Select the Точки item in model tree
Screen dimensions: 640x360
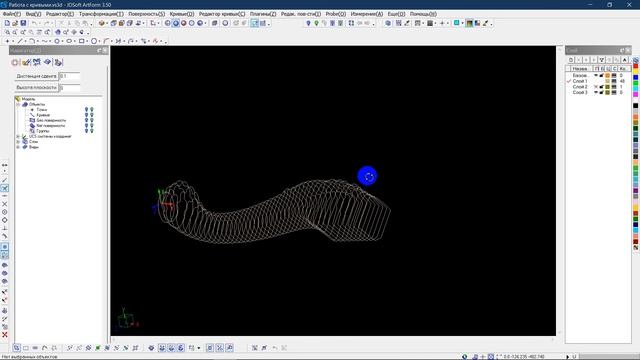point(42,110)
